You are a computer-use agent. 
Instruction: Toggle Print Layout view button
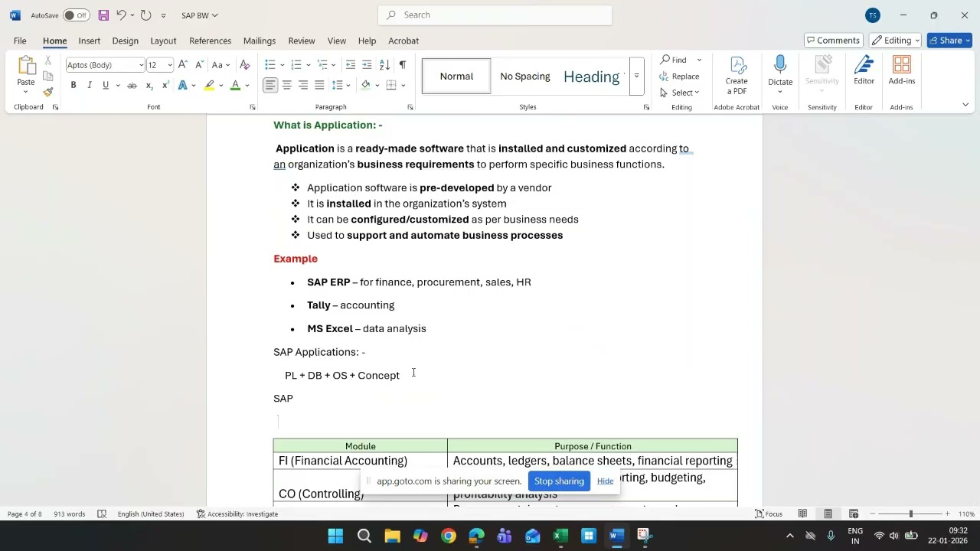click(828, 514)
